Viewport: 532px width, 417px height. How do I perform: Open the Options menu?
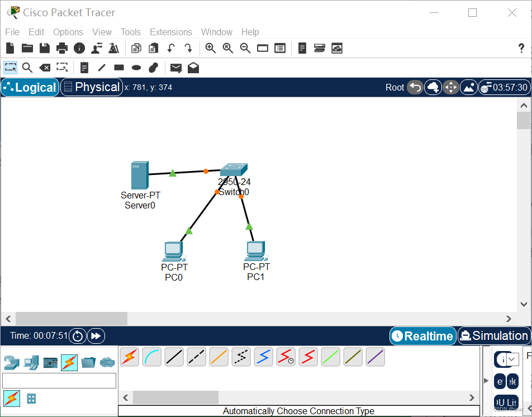(x=68, y=32)
